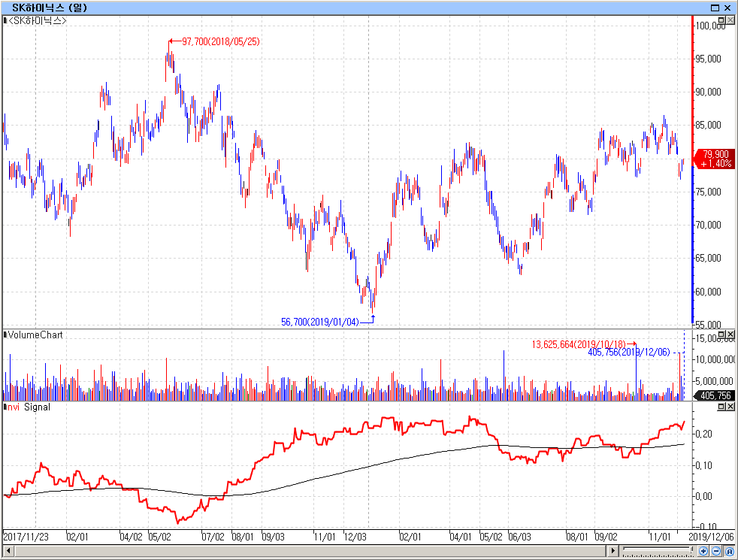
Task: Click the 2019/12/06 end date label
Action: (x=711, y=537)
